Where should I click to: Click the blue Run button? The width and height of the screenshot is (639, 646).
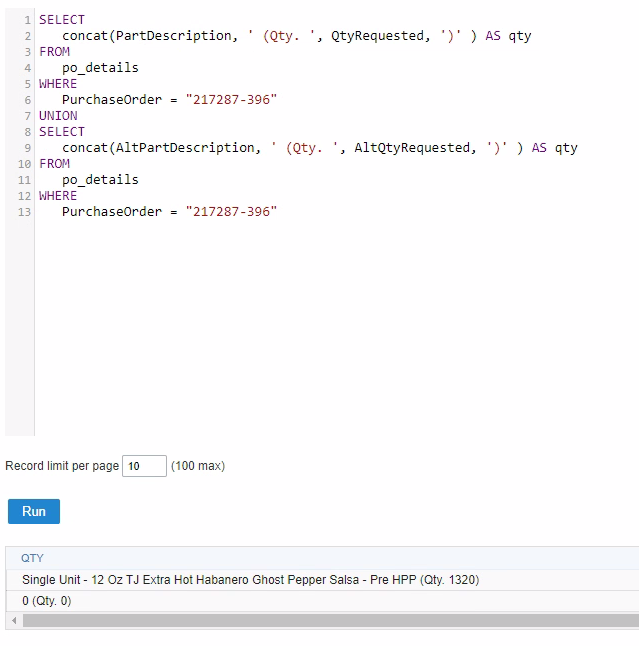click(34, 511)
